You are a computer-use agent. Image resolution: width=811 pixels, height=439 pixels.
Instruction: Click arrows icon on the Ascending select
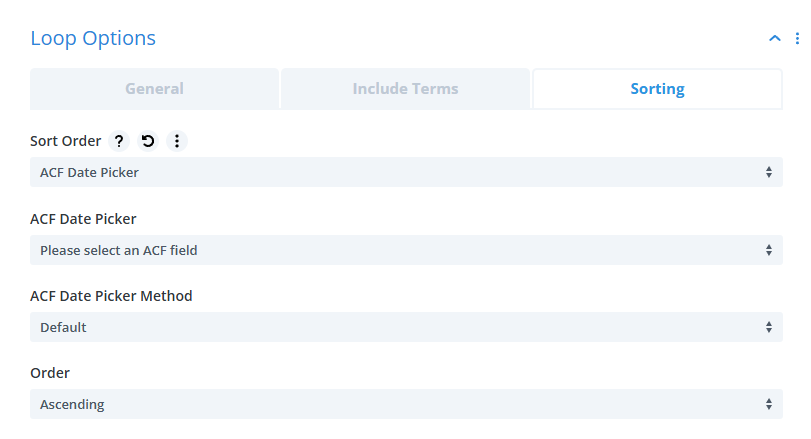[x=768, y=404]
